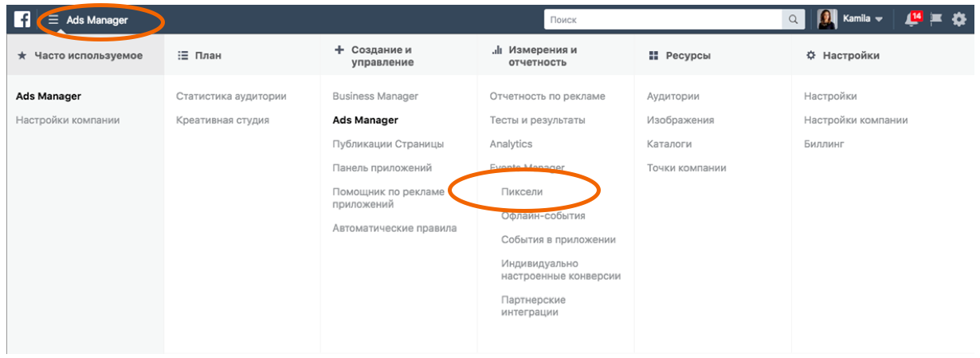Open Офлайн-события
The height and width of the screenshot is (358, 980).
543,216
